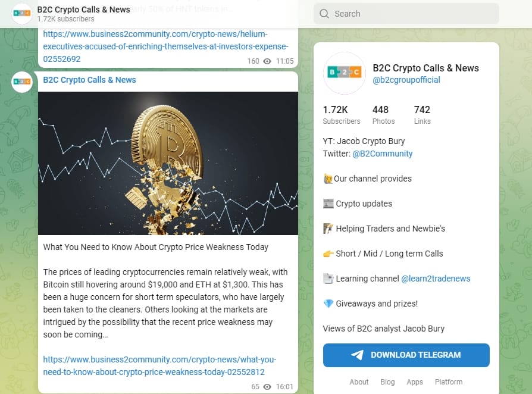Image resolution: width=532 pixels, height=394 pixels.
Task: Open the @B2Community Twitter link
Action: [383, 153]
